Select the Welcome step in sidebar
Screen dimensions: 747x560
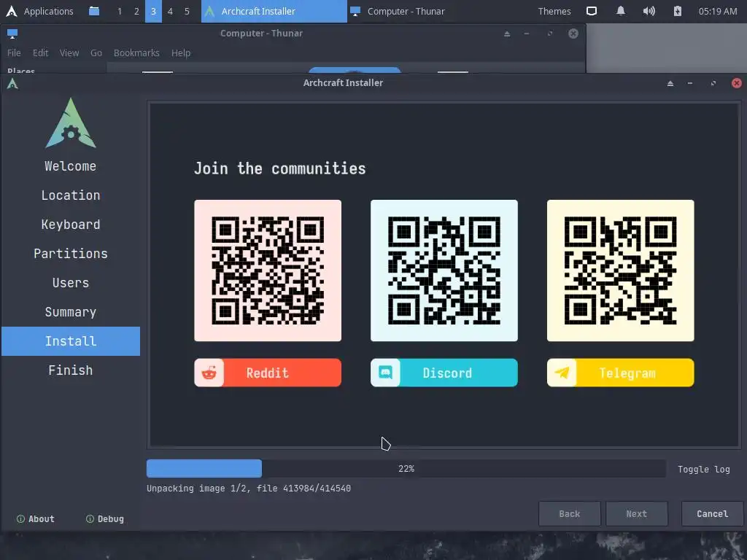pos(71,166)
